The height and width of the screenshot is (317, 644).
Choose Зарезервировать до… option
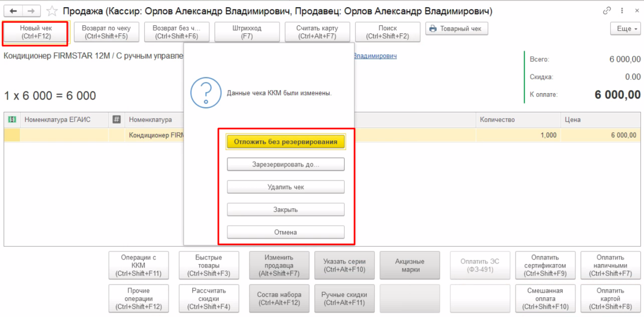point(285,165)
